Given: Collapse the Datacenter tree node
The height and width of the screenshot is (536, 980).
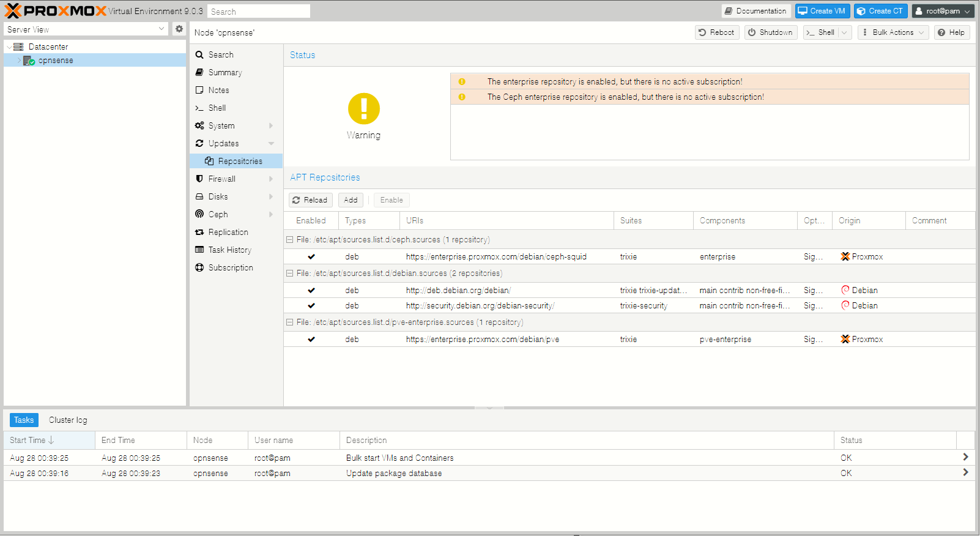Looking at the screenshot, I should click(x=9, y=47).
